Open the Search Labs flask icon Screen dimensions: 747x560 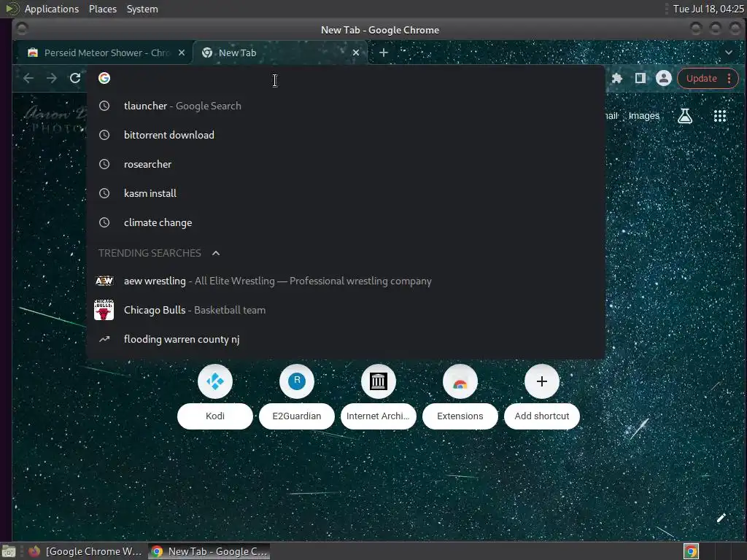[x=685, y=116]
